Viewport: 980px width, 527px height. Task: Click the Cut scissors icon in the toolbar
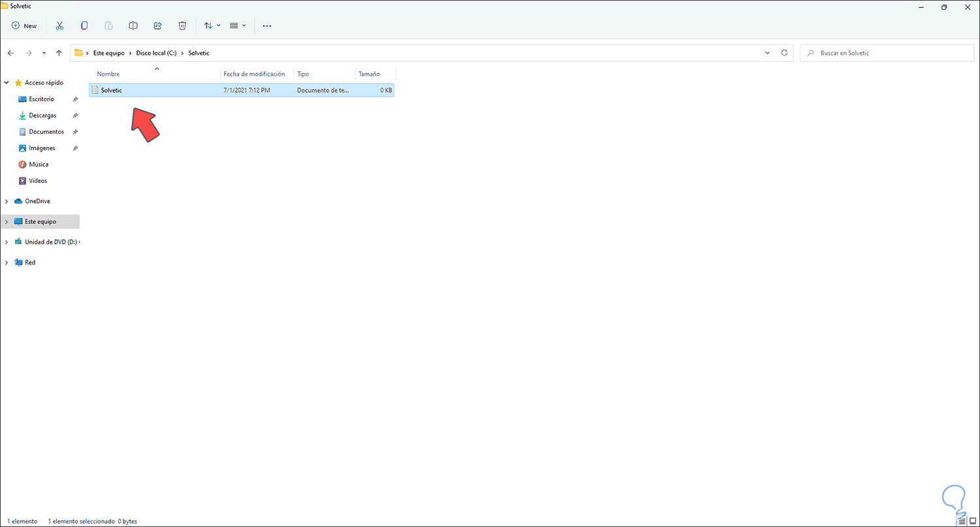(59, 25)
